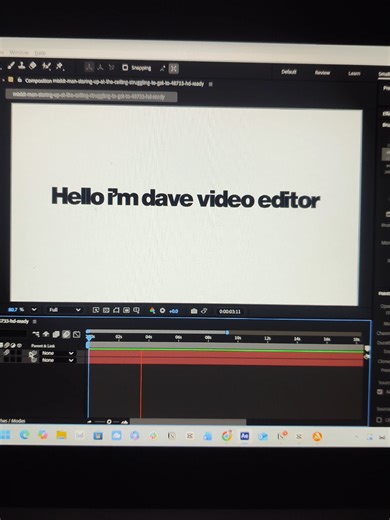This screenshot has width=390, height=520.
Task: Toggle mask and shape path visibility
Action: click(x=116, y=310)
